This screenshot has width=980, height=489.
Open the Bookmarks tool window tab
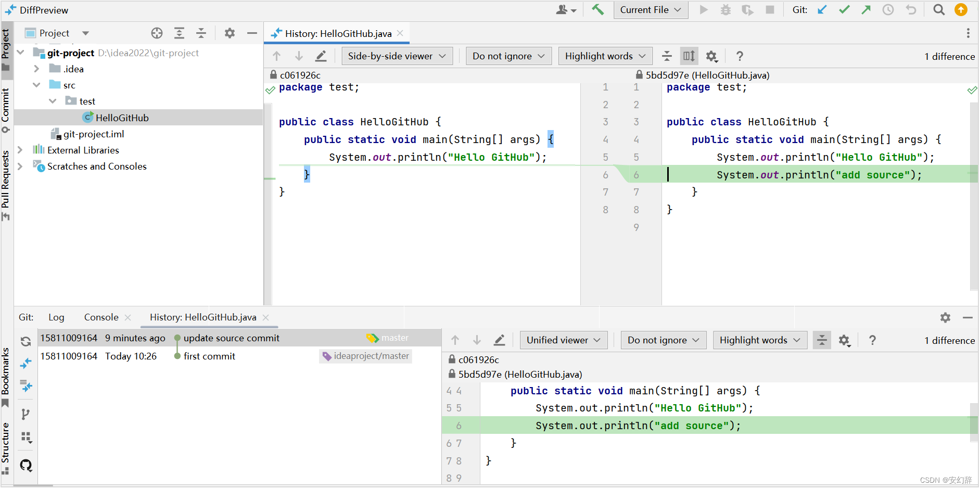coord(6,377)
